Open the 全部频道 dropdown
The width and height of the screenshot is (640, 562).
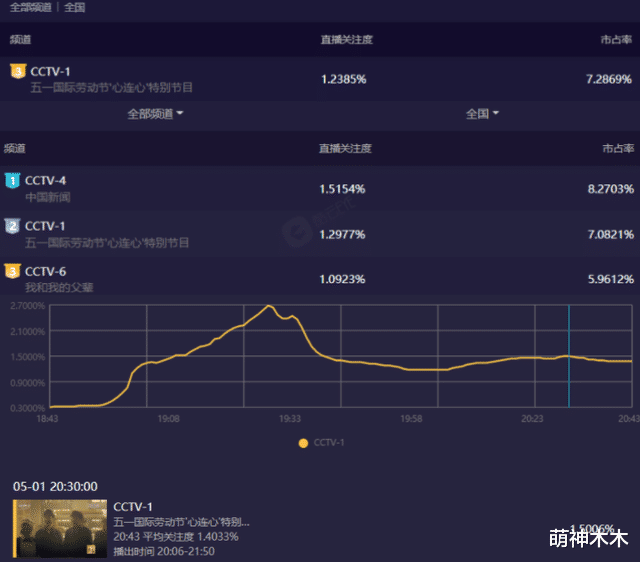(x=155, y=113)
